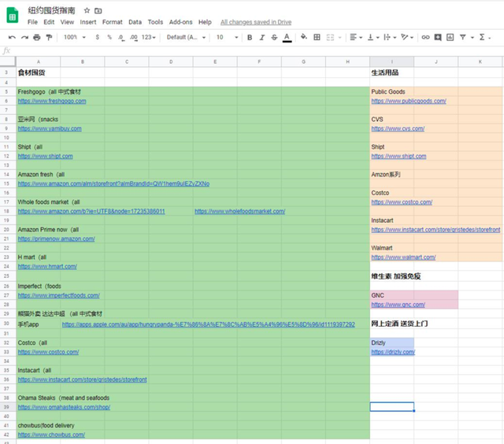This screenshot has height=444, width=504.
Task: Open the gnc.com link
Action: pyautogui.click(x=398, y=305)
